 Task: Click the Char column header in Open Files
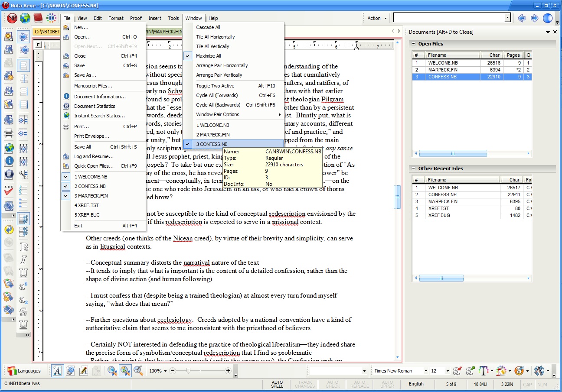click(492, 55)
